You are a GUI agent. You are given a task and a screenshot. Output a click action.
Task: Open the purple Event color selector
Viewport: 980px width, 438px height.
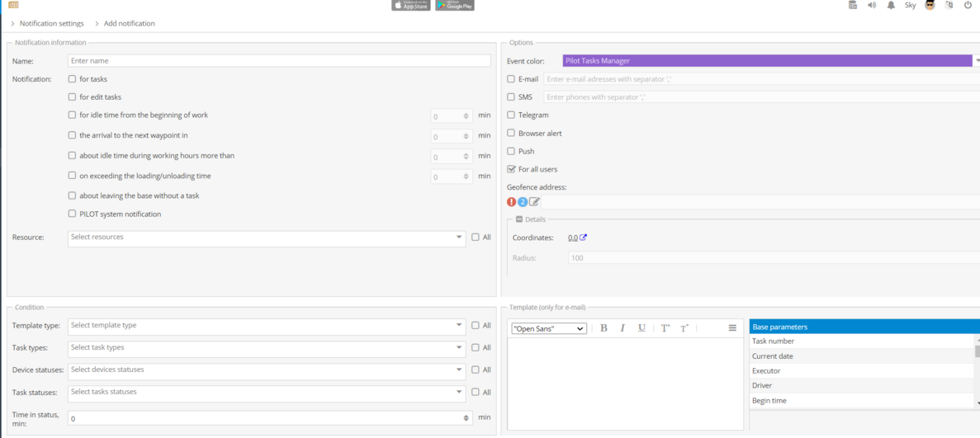pyautogui.click(x=767, y=61)
